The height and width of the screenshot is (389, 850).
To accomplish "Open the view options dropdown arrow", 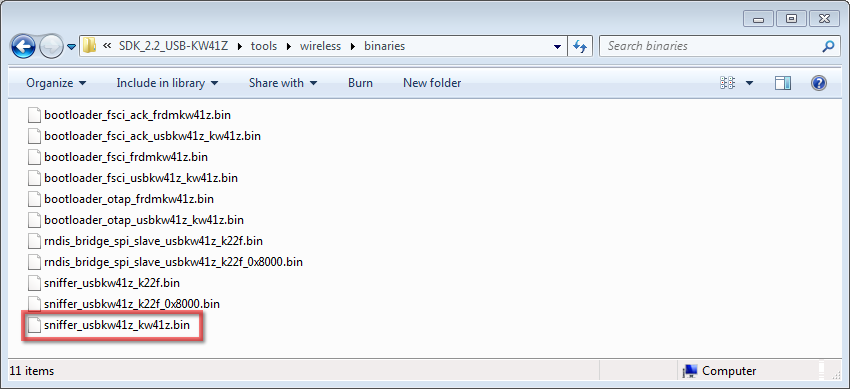I will (x=750, y=83).
